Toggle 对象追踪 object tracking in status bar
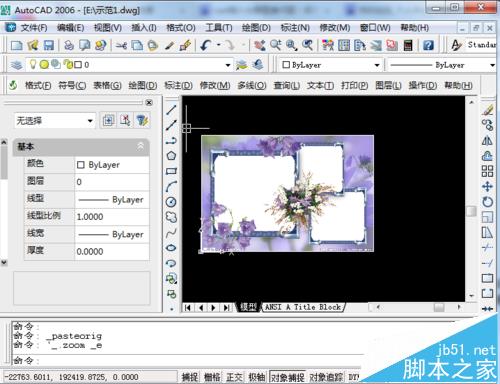Screen dimensions: 500x384 point(326,377)
